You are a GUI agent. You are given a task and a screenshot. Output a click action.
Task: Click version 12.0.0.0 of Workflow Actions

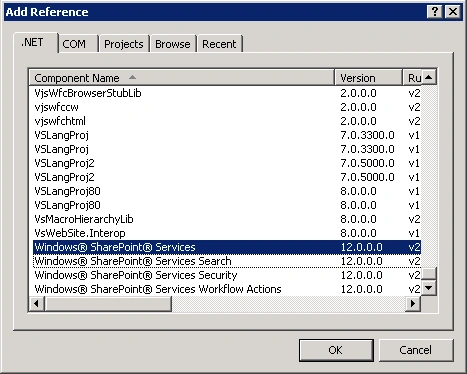tap(361, 289)
